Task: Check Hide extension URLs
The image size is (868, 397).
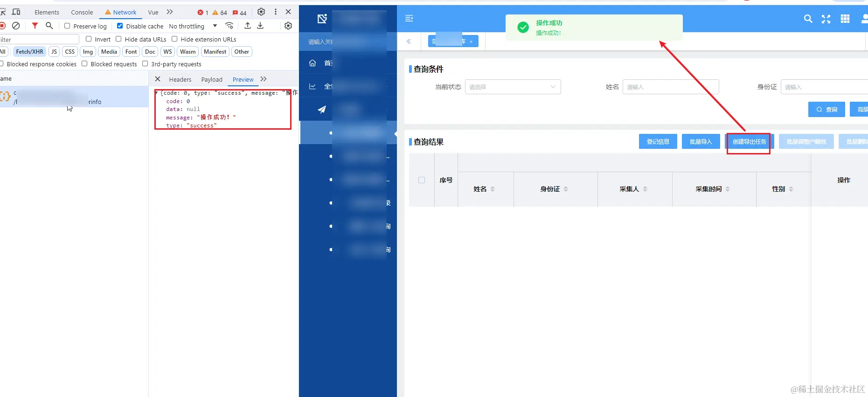Action: (x=174, y=39)
